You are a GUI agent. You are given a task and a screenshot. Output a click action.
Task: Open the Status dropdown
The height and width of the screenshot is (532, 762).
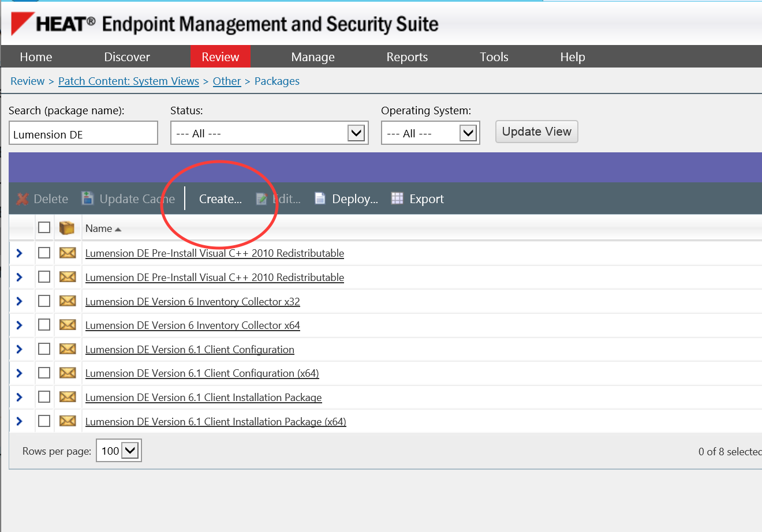pyautogui.click(x=270, y=133)
